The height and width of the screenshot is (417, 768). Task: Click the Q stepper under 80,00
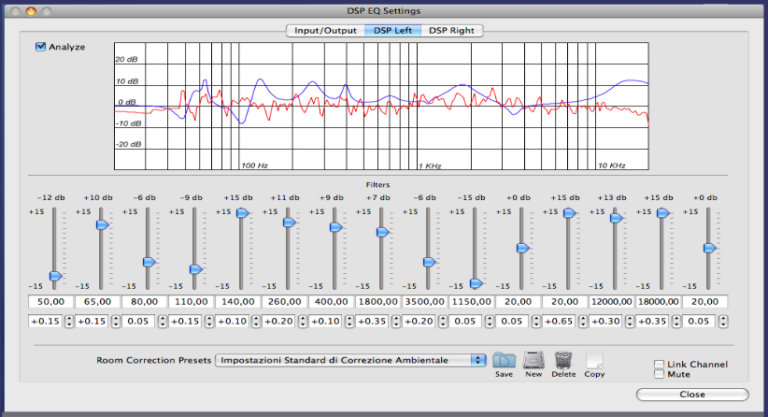(162, 321)
